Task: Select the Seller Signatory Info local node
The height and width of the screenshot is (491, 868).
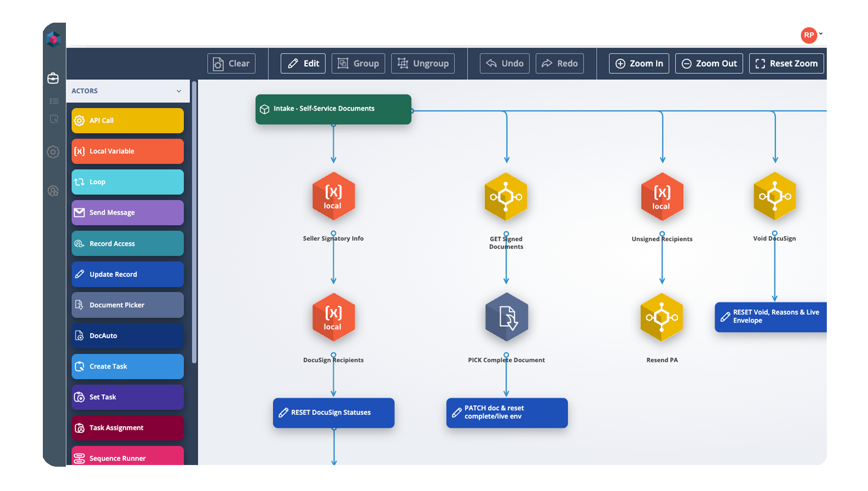Action: (333, 197)
